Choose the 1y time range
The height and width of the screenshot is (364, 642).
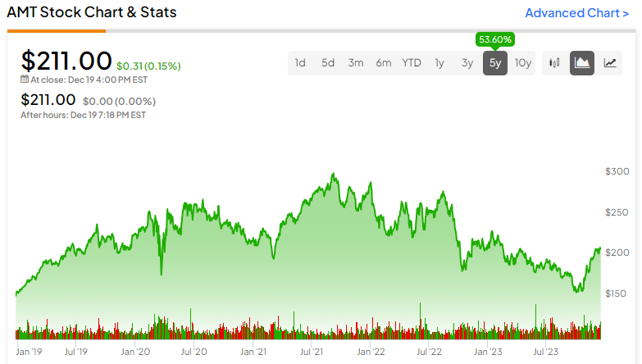coord(439,62)
